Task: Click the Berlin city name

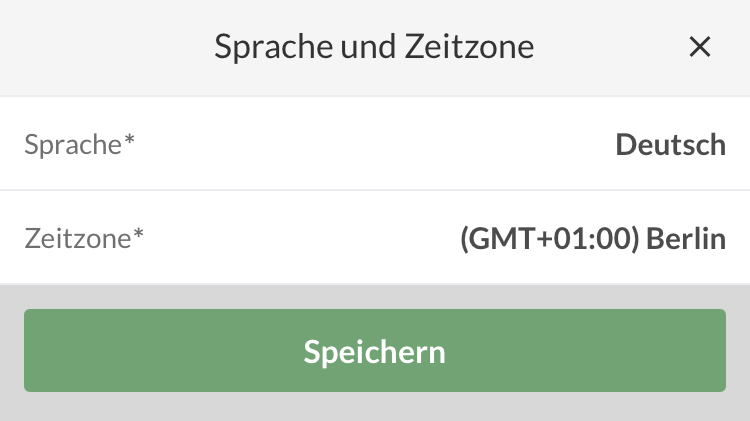Action: click(686, 238)
